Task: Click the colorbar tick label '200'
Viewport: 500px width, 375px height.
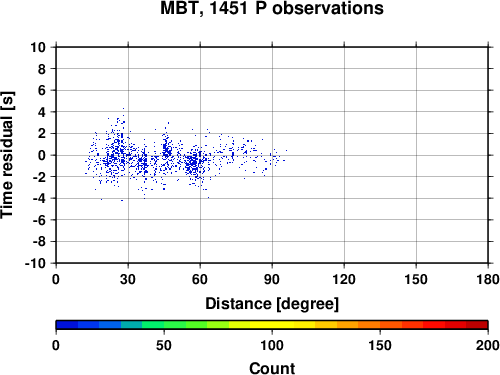Action: [488, 345]
